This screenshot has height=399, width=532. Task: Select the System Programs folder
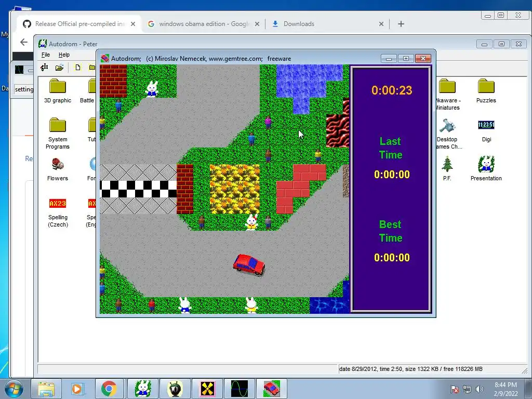click(x=57, y=134)
